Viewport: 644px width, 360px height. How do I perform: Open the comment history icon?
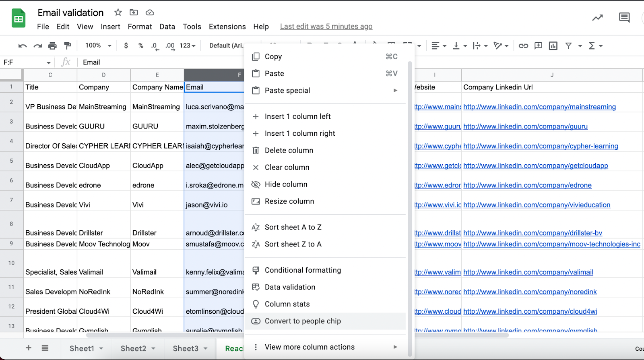624,17
